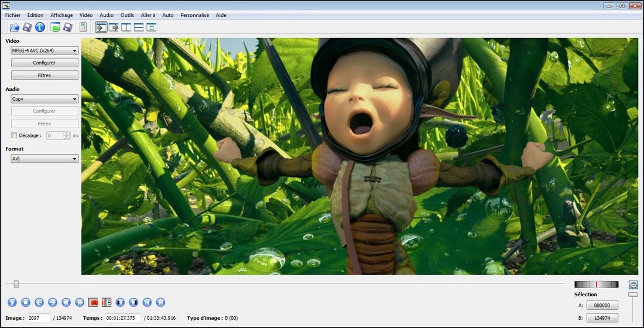644x328 pixels.
Task: Go to previous frame arrow
Action: [39, 302]
